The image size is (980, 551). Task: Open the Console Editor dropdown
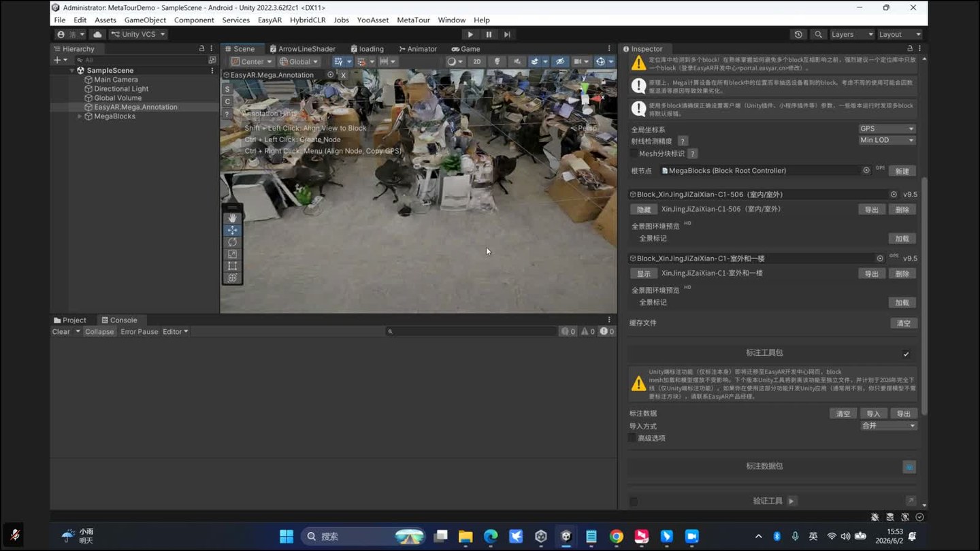pos(175,331)
